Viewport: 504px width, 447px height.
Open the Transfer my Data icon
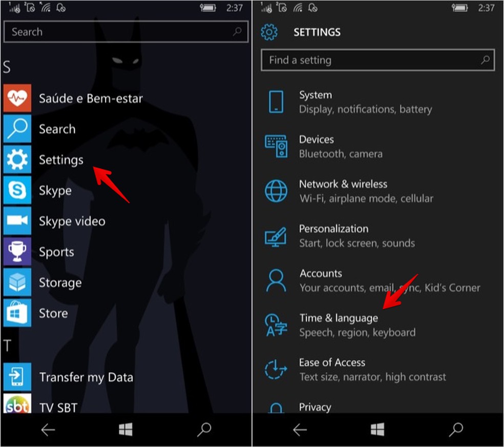17,377
